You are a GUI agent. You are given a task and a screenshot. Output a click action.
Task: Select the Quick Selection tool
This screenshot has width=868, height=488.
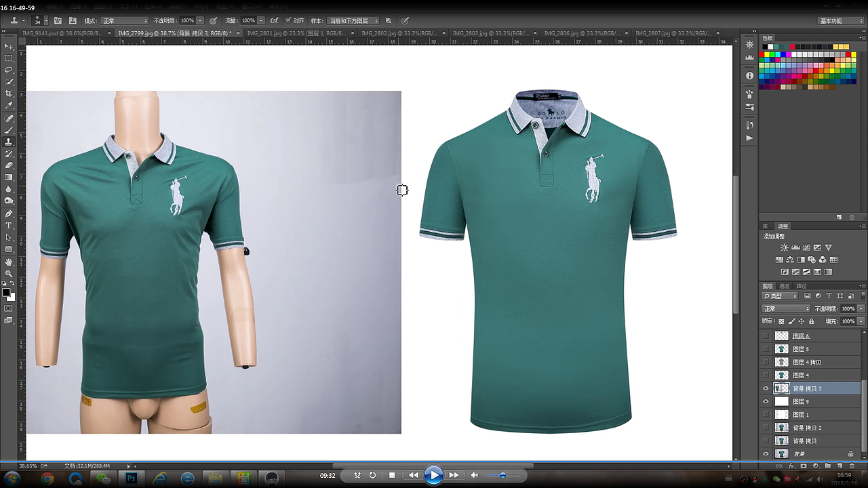pyautogui.click(x=9, y=82)
